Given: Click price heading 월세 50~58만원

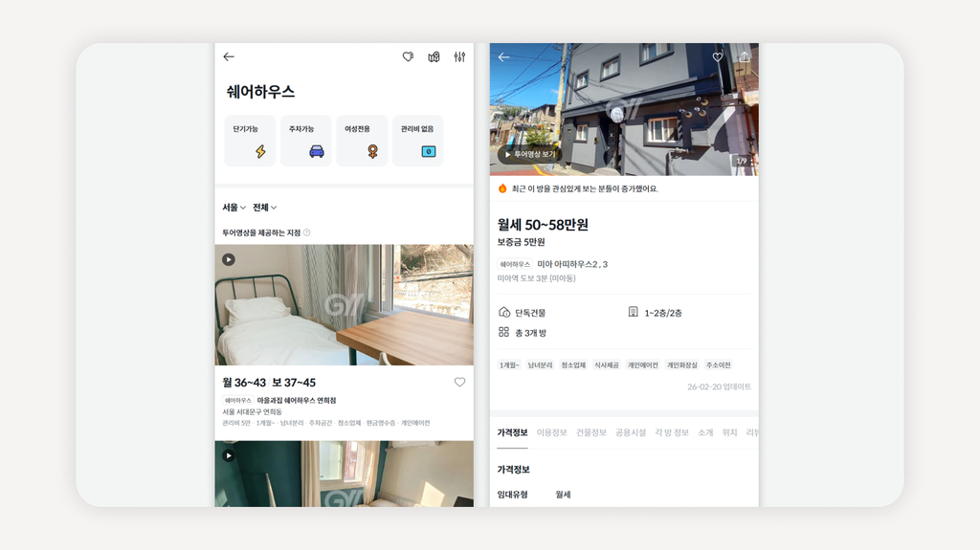Looking at the screenshot, I should [543, 225].
